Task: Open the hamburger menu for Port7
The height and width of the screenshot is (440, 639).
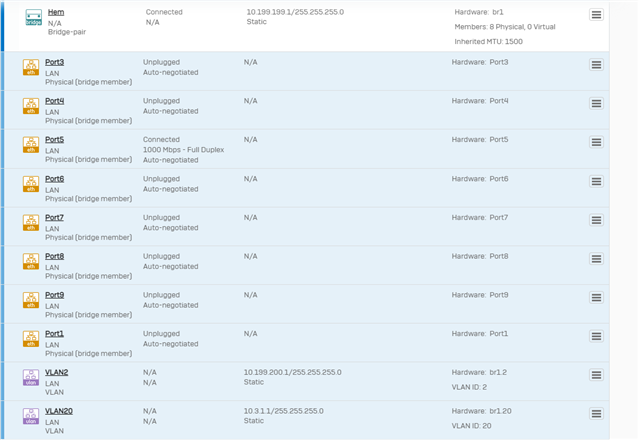Action: pyautogui.click(x=596, y=220)
